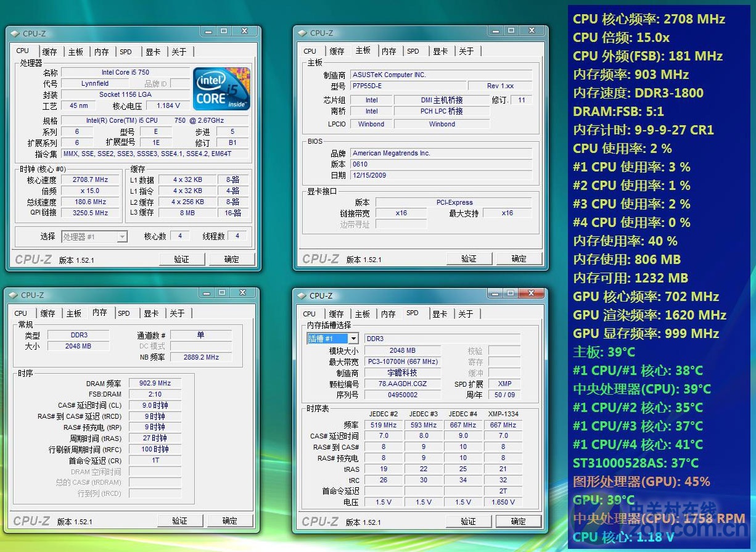The width and height of the screenshot is (756, 552).
Task: Click the CPU 核心频率 line in sidebar gadget
Action: tap(648, 19)
